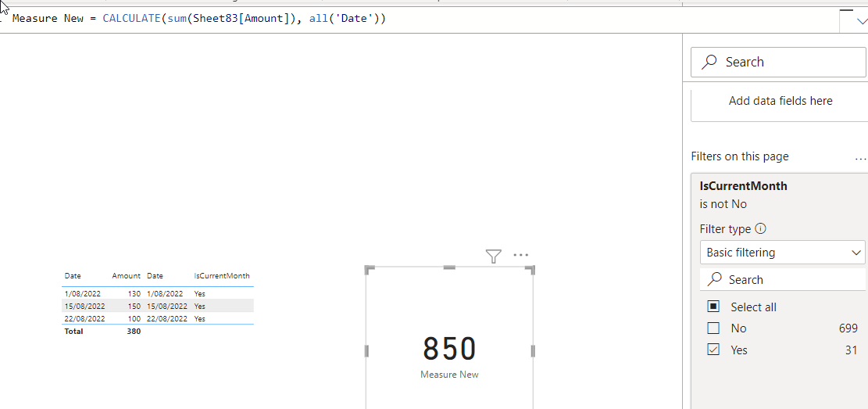This screenshot has height=409, width=868.
Task: Click the filter icon above the card visual
Action: (x=493, y=256)
